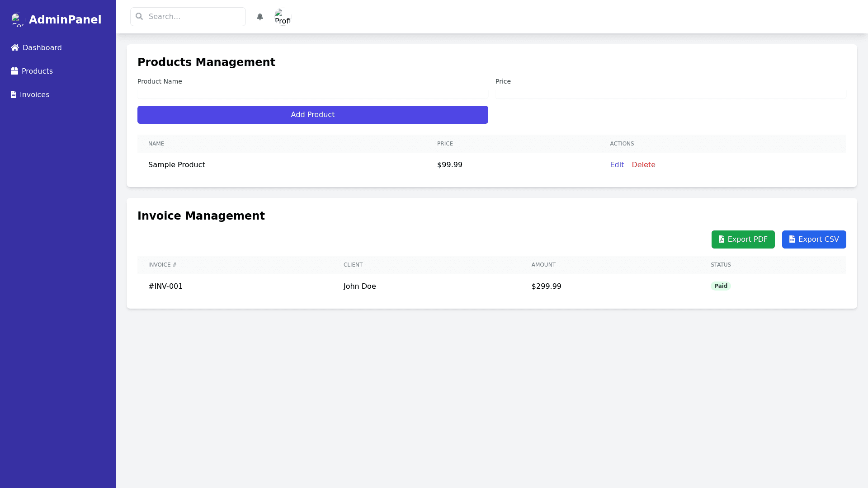Open the profile avatar picture

pyautogui.click(x=283, y=17)
